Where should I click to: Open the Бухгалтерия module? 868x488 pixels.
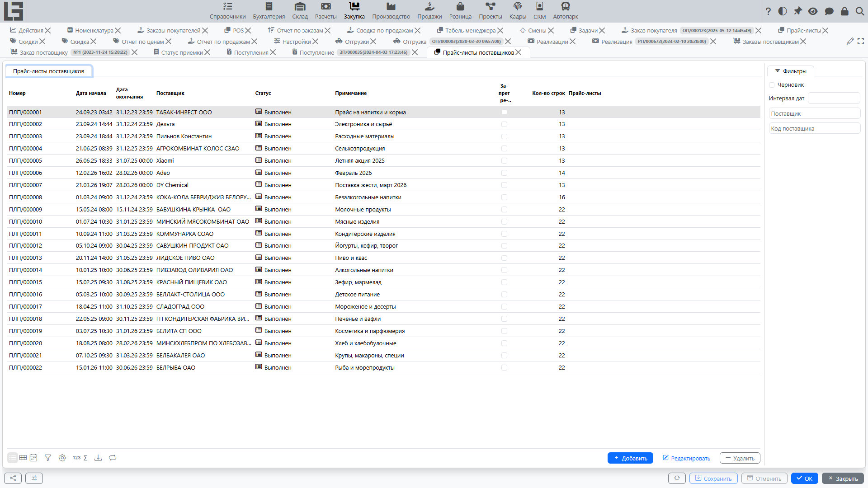click(269, 11)
